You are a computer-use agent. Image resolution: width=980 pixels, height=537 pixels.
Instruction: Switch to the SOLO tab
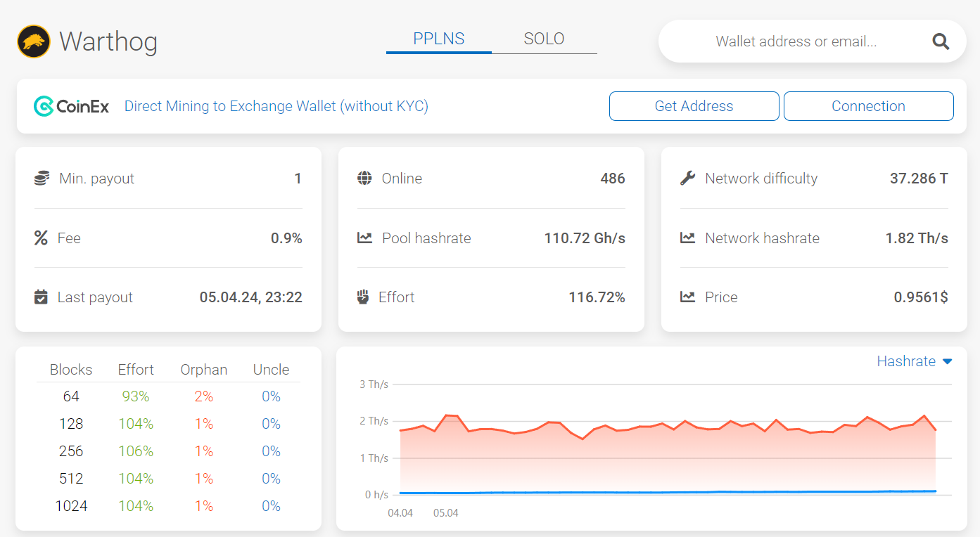pos(544,39)
